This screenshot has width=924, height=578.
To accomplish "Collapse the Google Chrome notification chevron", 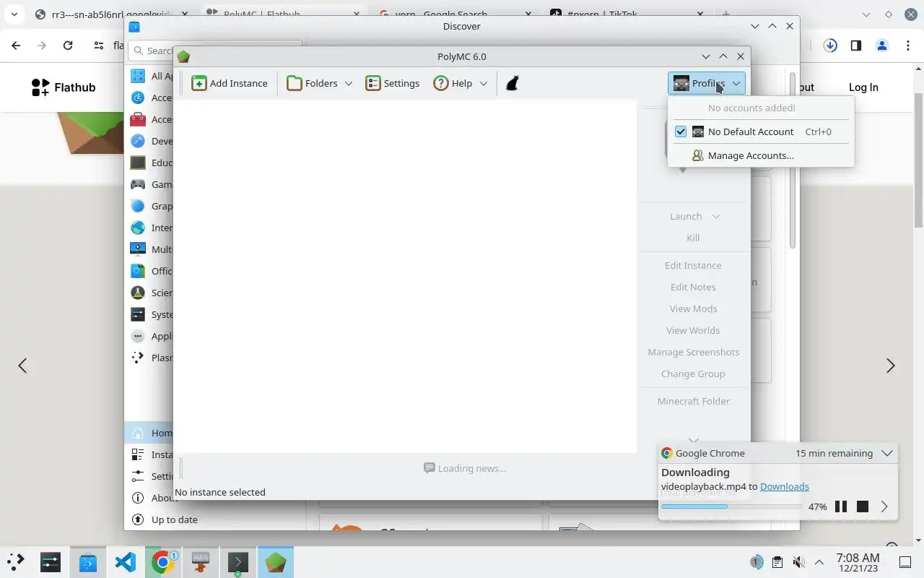I will click(x=887, y=453).
